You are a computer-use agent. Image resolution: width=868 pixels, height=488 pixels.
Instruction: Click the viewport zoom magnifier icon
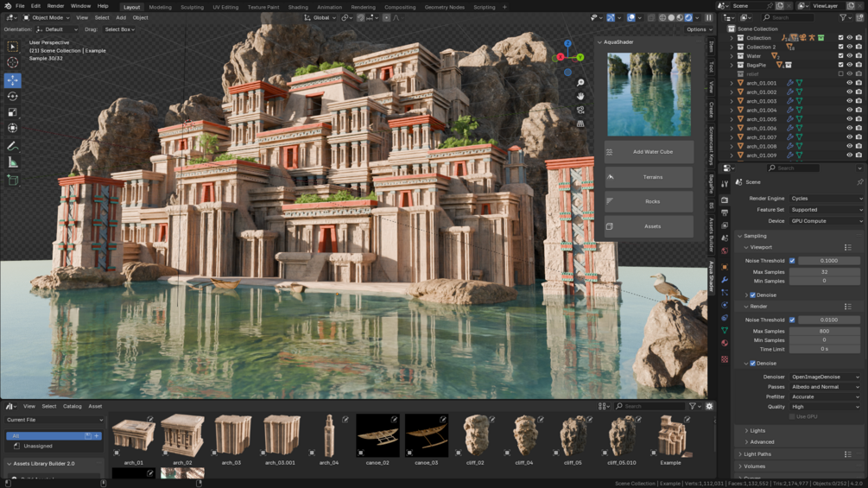click(x=580, y=82)
